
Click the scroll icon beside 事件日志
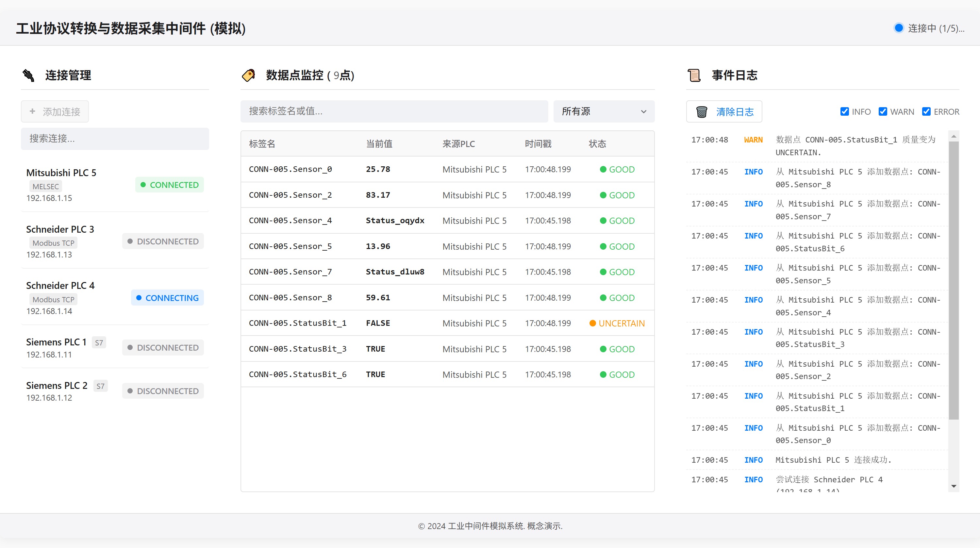pos(694,75)
